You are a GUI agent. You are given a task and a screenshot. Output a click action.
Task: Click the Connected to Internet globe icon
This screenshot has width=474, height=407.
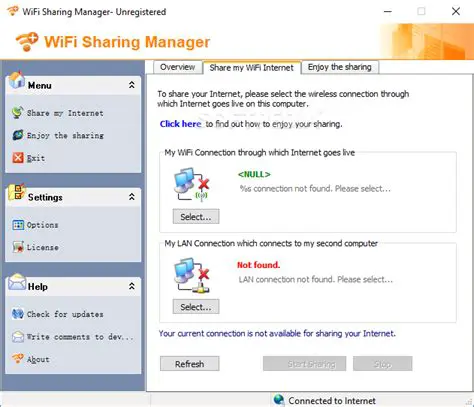coord(279,400)
